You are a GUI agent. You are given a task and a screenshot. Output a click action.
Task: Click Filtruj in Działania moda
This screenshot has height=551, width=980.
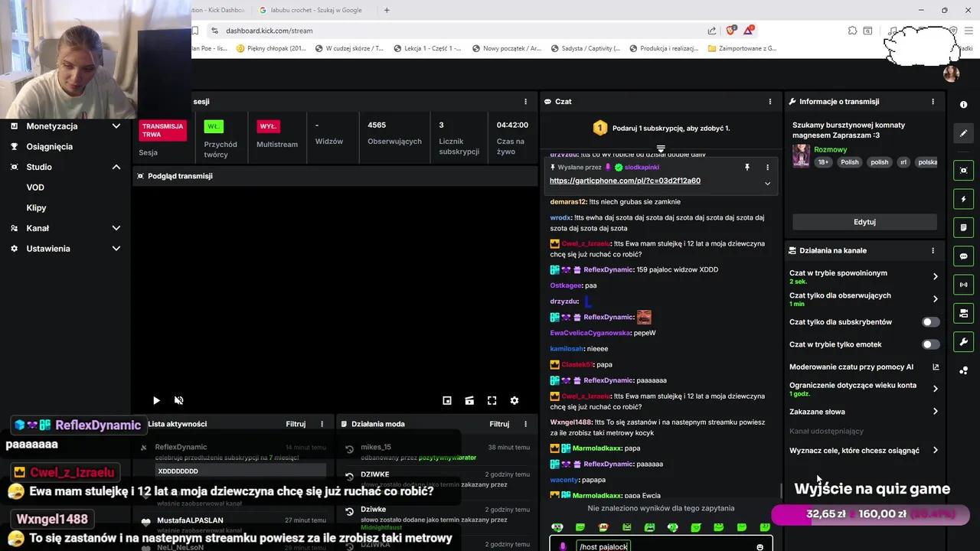[x=499, y=424]
